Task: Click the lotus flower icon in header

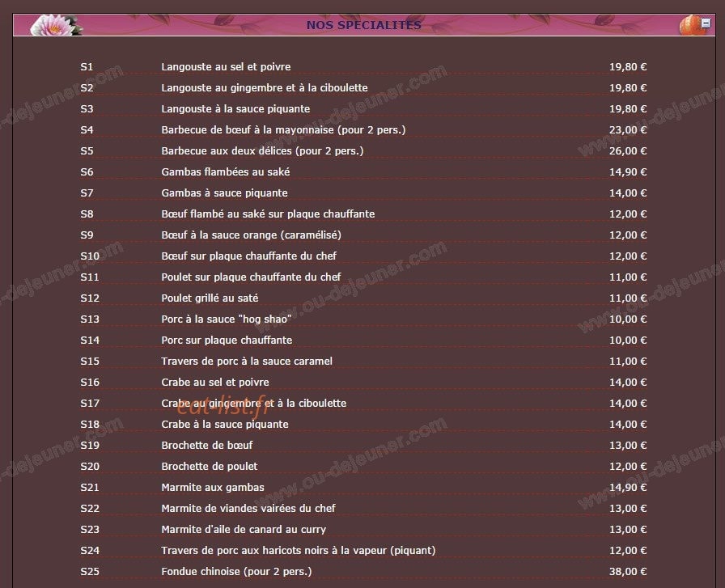Action: pyautogui.click(x=56, y=25)
